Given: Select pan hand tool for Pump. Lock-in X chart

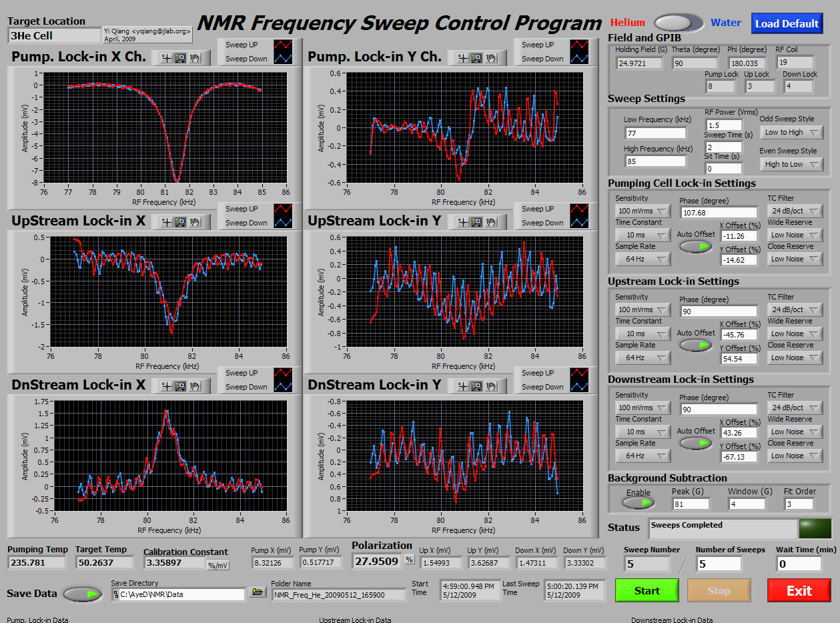Looking at the screenshot, I should coord(195,58).
